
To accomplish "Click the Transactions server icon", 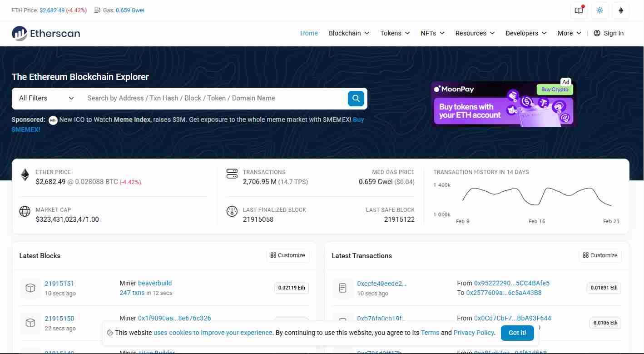I will [232, 174].
